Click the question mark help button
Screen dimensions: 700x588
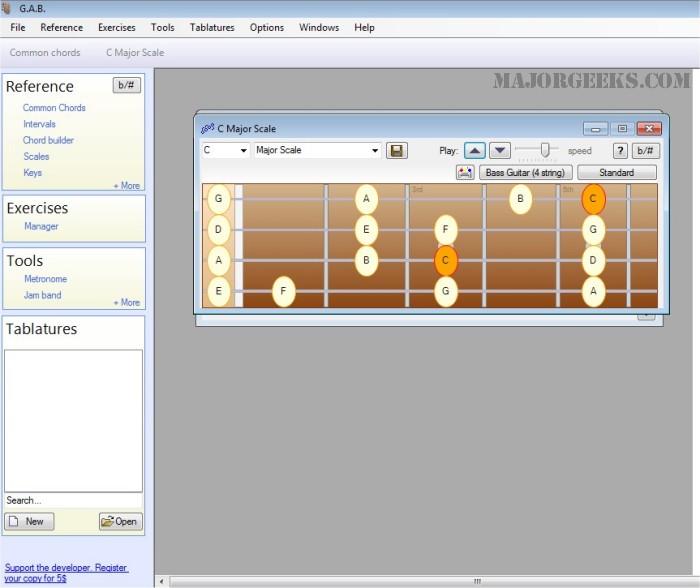point(620,150)
